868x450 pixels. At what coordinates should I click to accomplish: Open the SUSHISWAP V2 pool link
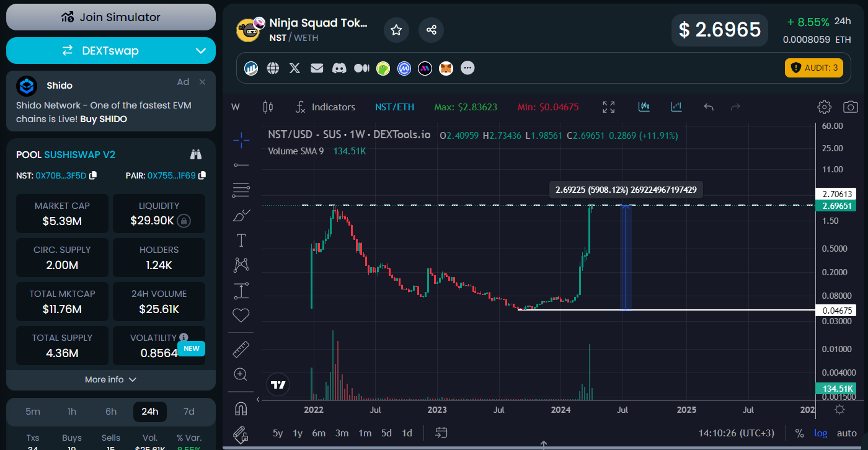80,155
